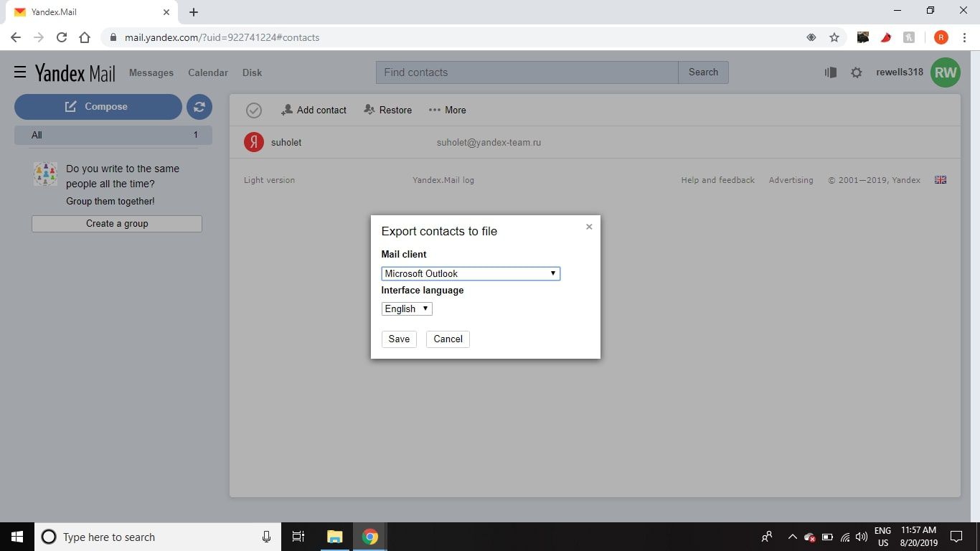Click the Search button

coord(703,72)
